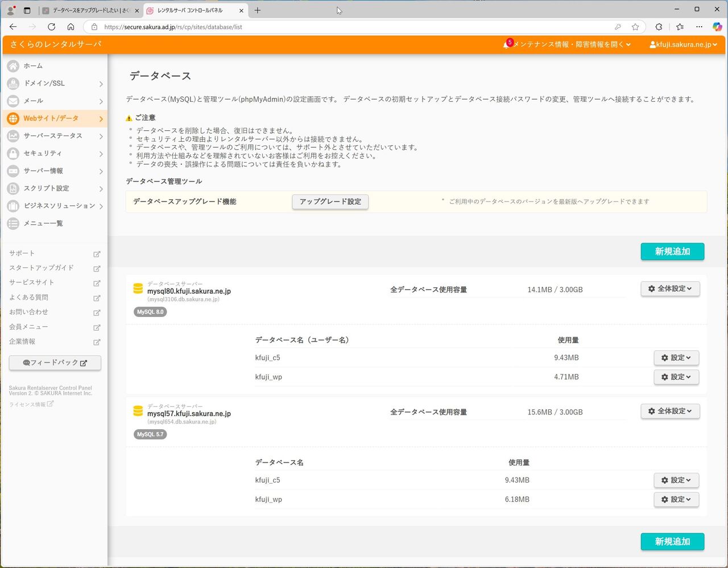
Task: Expand the Webサイト/データ menu chevron
Action: (x=101, y=118)
